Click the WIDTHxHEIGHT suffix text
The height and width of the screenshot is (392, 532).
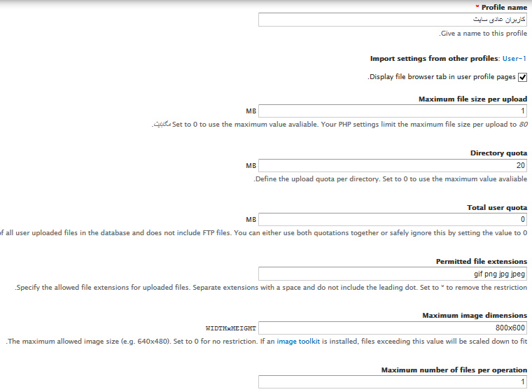tap(231, 328)
